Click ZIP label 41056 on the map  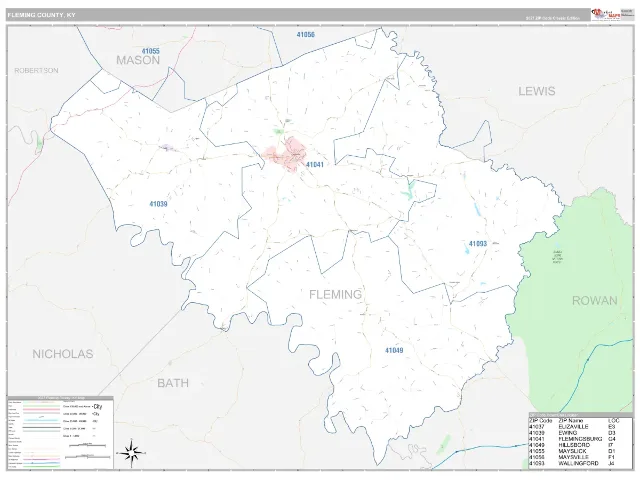click(x=305, y=35)
